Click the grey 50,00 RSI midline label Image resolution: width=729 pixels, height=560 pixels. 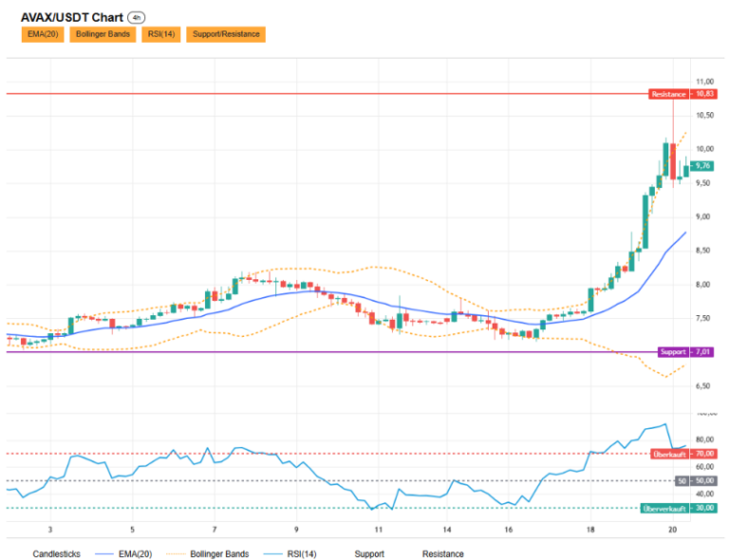(696, 481)
